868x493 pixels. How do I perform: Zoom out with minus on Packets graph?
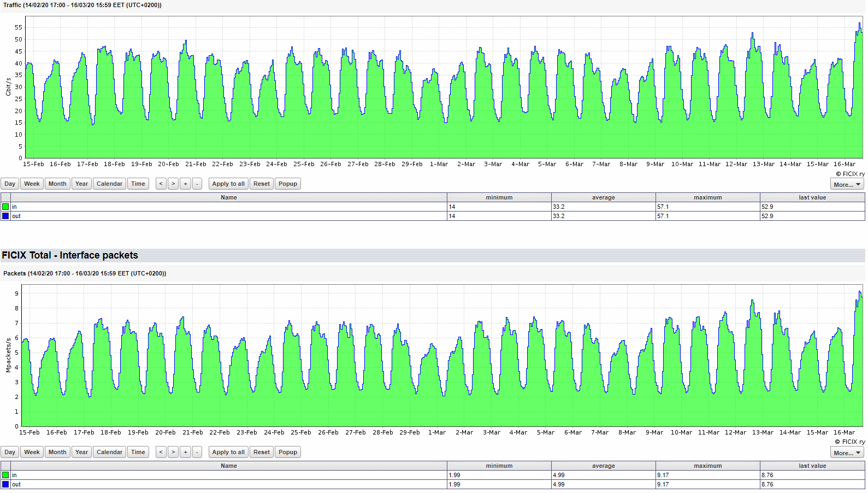tap(197, 452)
